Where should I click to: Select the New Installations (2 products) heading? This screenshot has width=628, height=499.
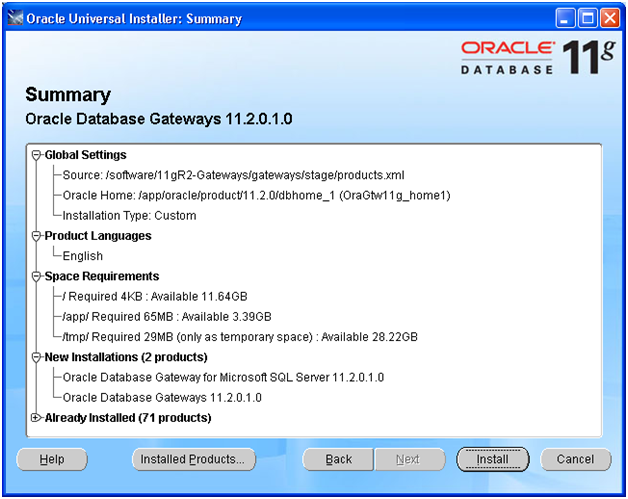[126, 357]
